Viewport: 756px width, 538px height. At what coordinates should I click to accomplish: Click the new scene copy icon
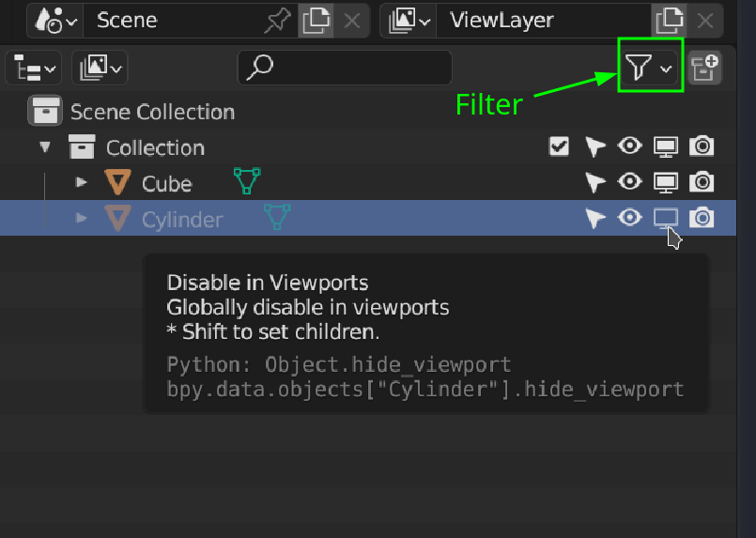point(315,20)
